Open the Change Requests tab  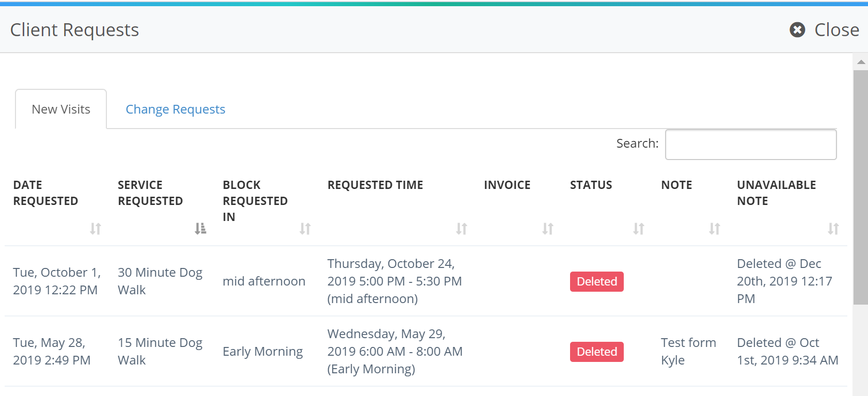point(176,109)
